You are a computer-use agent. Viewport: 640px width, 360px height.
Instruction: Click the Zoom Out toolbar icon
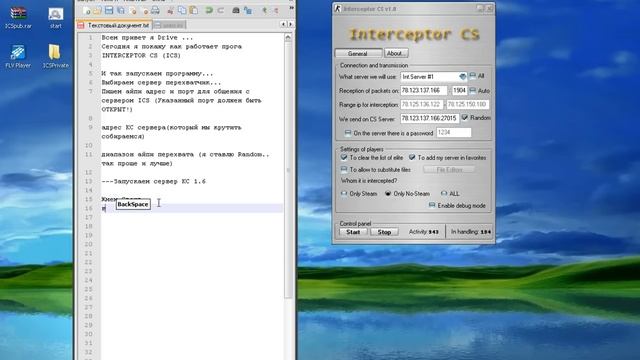coord(276,10)
